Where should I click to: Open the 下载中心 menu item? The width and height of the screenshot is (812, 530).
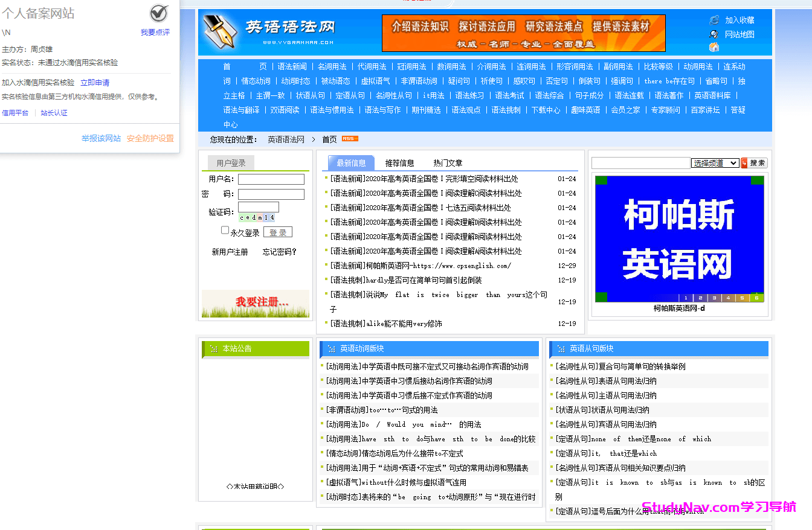[x=546, y=110]
